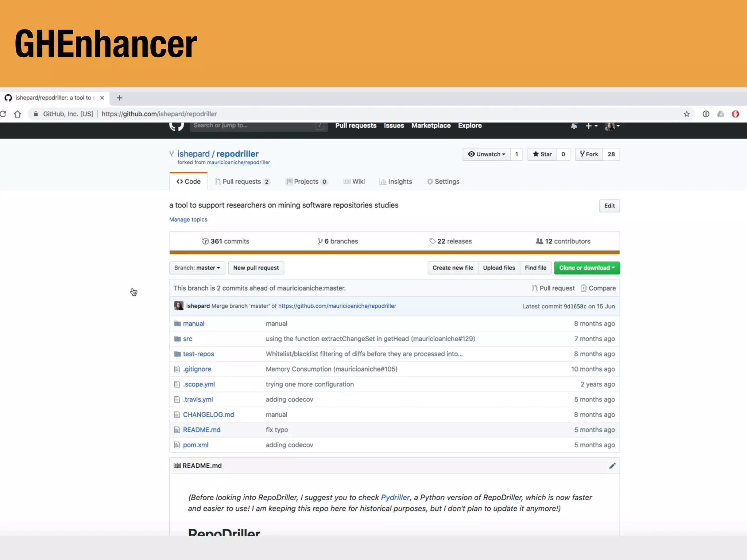Viewport: 747px width, 560px height.
Task: Close the ishepard/repodriller browser tab
Action: point(102,98)
